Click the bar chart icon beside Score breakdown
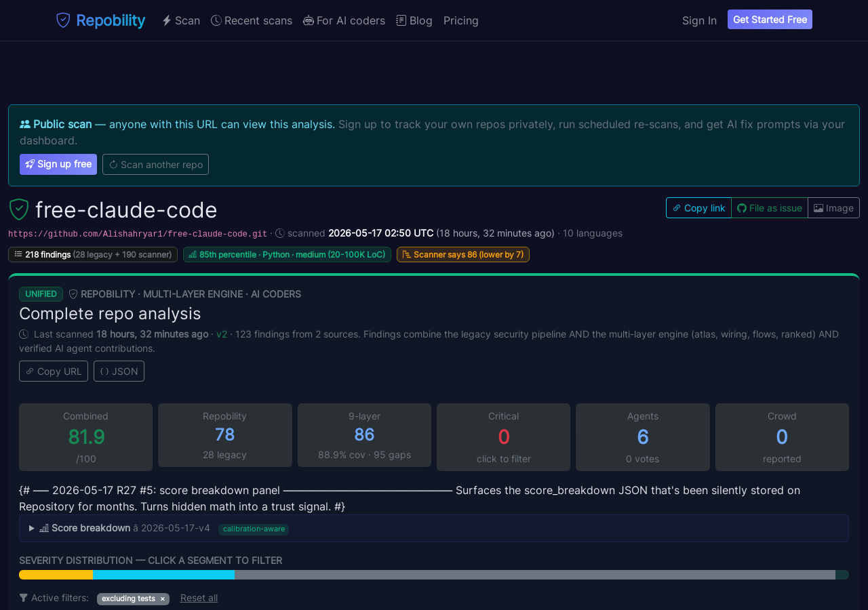The height and width of the screenshot is (610, 868). click(x=44, y=528)
